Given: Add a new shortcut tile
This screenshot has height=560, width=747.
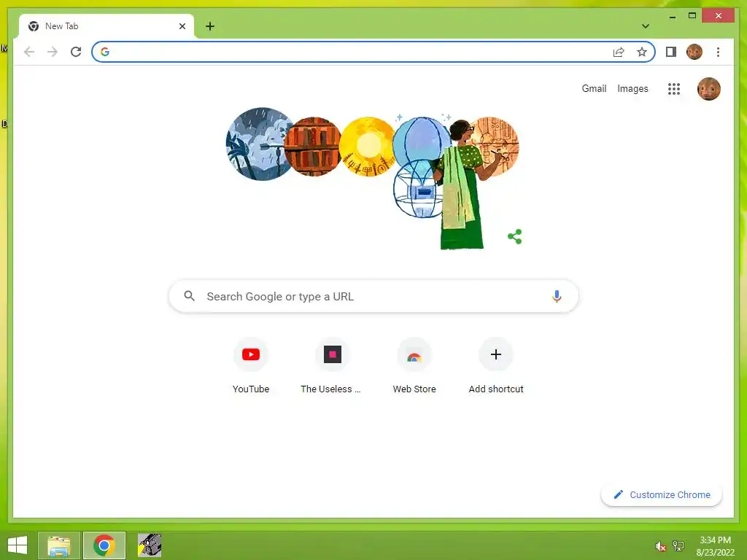Looking at the screenshot, I should [496, 367].
